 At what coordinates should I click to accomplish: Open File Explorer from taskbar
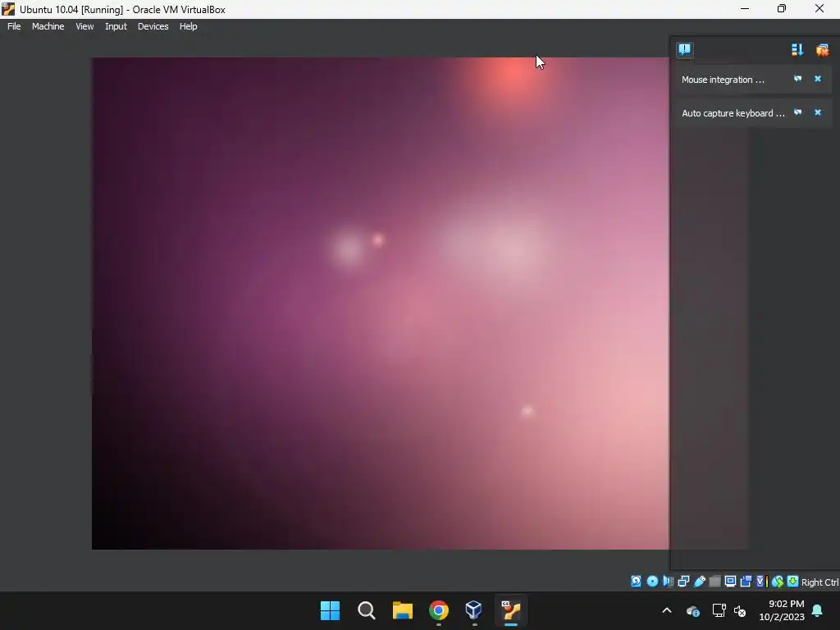(402, 610)
